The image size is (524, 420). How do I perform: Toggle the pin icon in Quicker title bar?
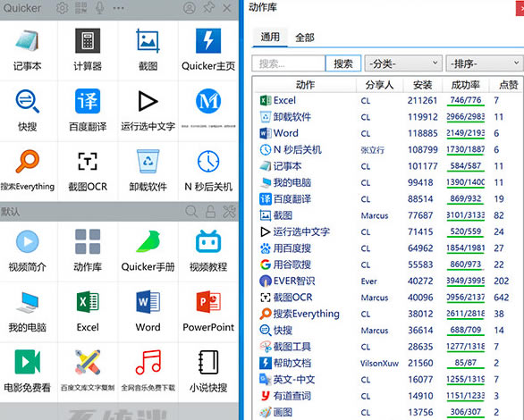tap(209, 8)
